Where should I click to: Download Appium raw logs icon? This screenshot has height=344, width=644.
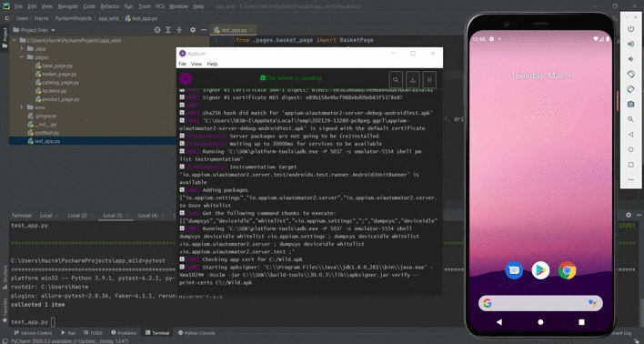(413, 79)
